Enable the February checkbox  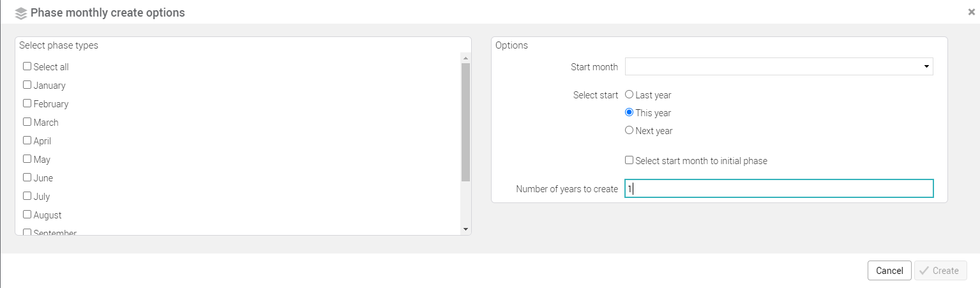pyautogui.click(x=27, y=103)
